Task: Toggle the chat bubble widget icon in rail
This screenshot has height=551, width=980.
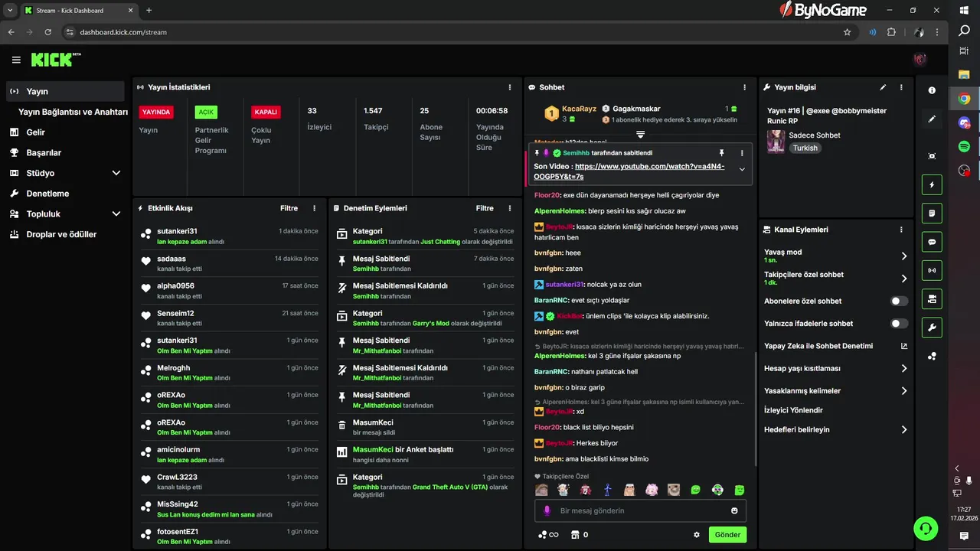Action: pyautogui.click(x=932, y=242)
